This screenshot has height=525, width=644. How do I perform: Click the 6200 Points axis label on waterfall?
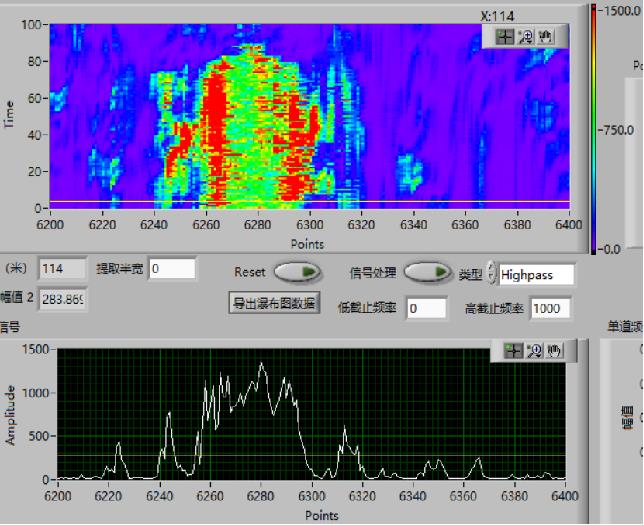(x=50, y=226)
